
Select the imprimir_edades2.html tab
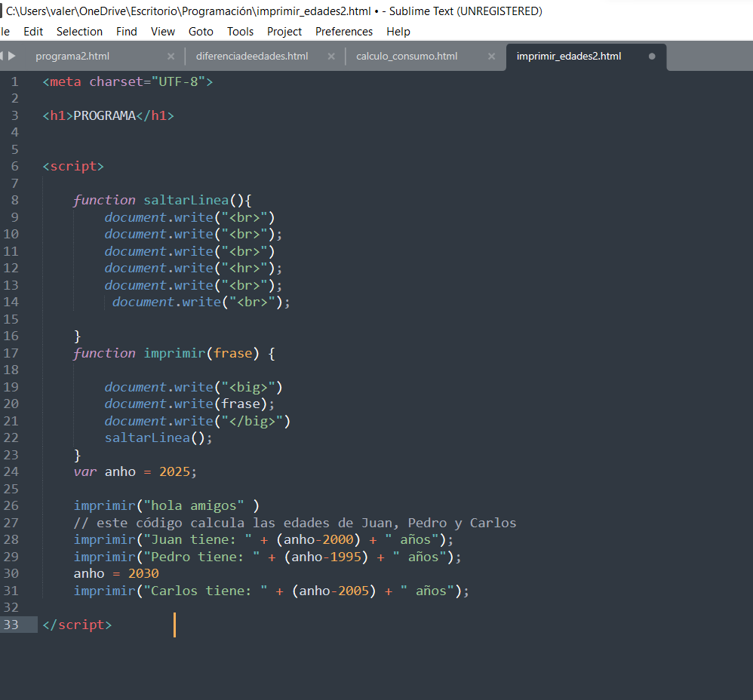click(569, 56)
